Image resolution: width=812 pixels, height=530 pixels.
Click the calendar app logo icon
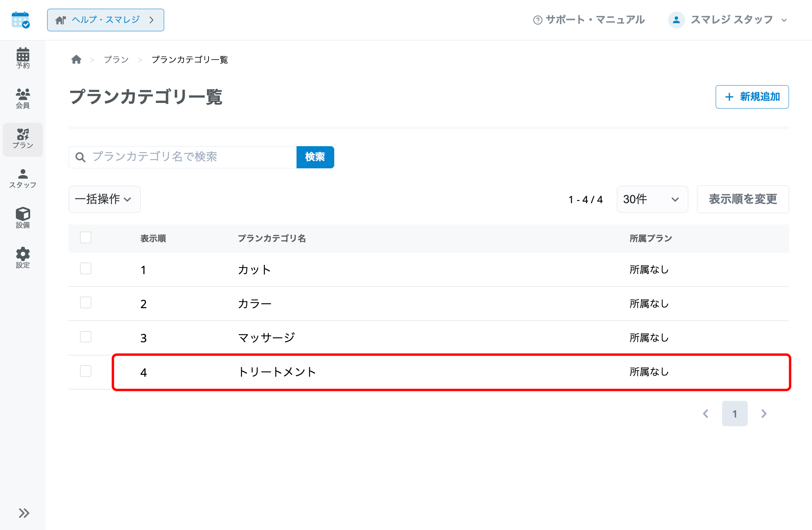(21, 20)
